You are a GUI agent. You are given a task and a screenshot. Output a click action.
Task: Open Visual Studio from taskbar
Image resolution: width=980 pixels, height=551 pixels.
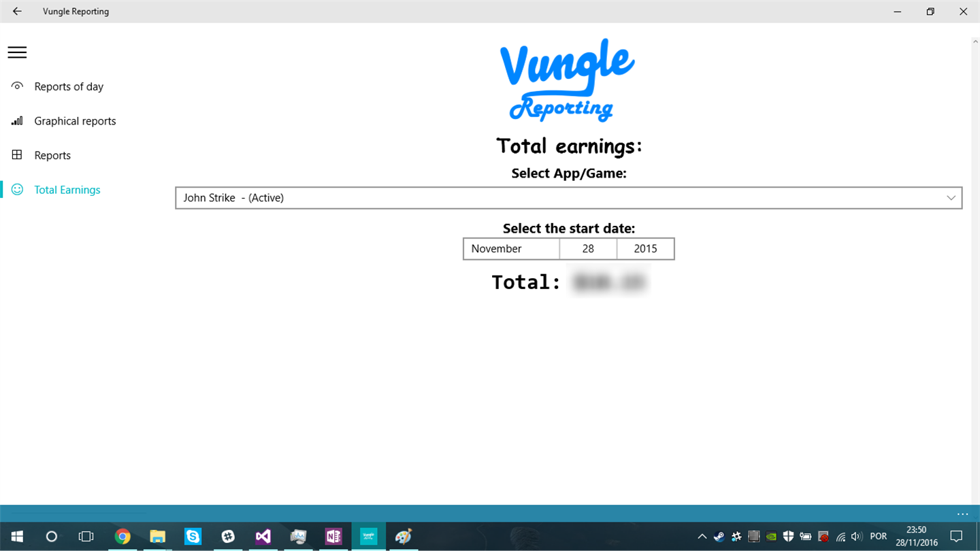[x=263, y=537]
